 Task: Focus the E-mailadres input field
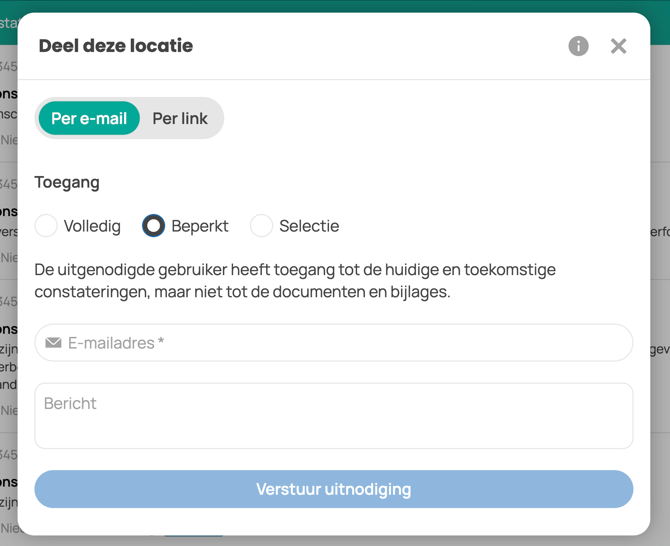point(340,343)
